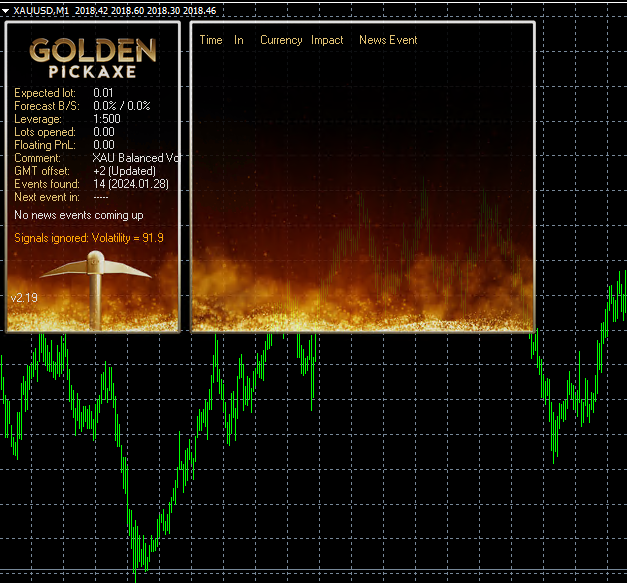Click the golden pickaxe image
Image resolution: width=627 pixels, height=583 pixels.
click(96, 288)
